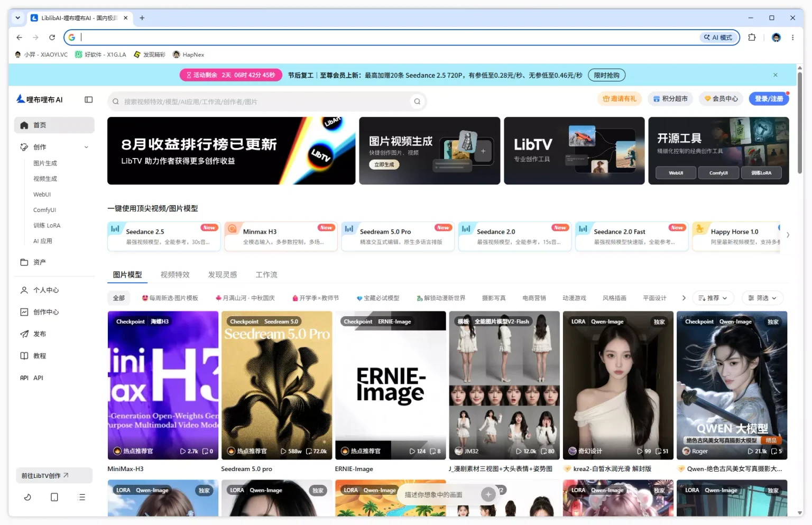This screenshot has width=812, height=525.
Task: Click the site search input field
Action: click(266, 102)
